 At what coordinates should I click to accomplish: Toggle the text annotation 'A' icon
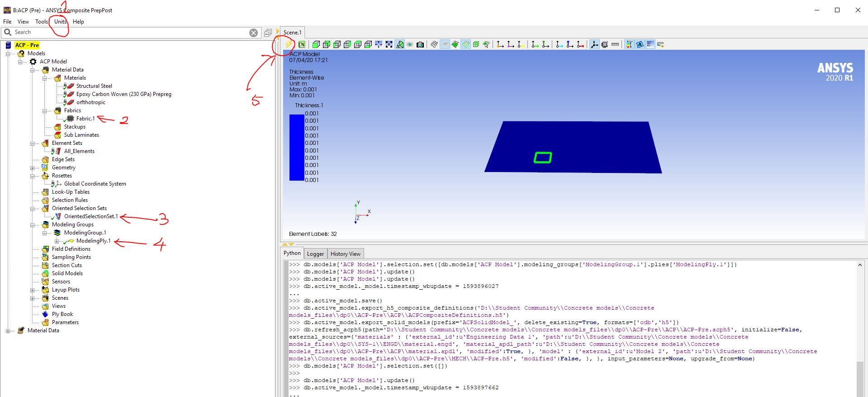(x=640, y=44)
